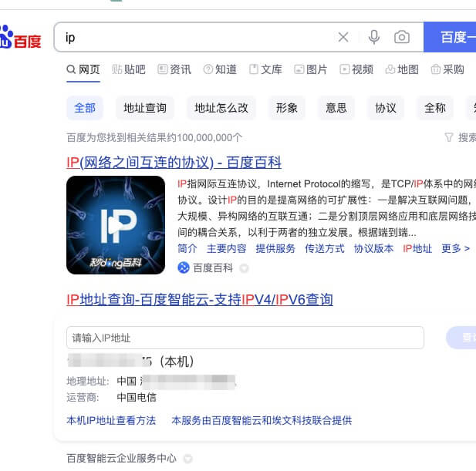Open the 本机IP地址查看方法 link
This screenshot has height=471, width=476.
tap(111, 420)
